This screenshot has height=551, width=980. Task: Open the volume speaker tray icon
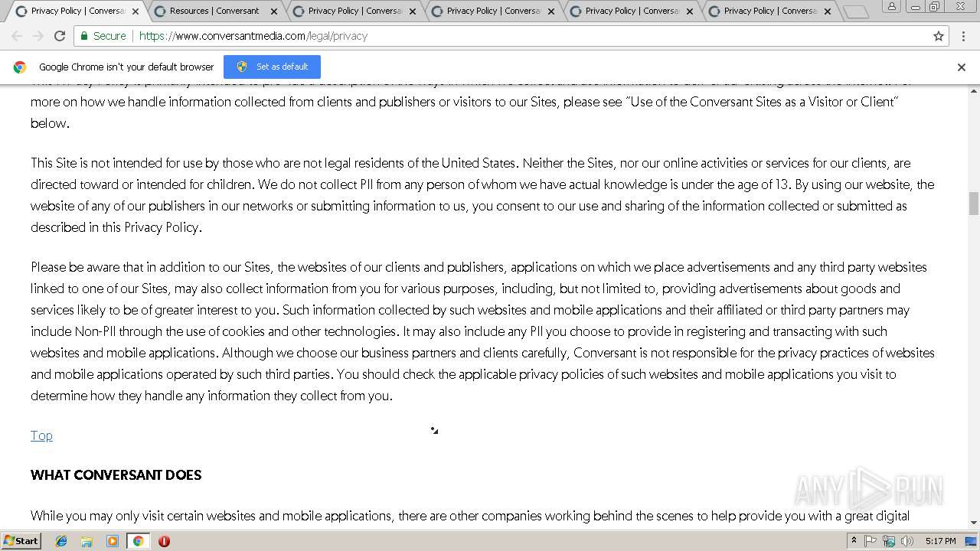[907, 541]
